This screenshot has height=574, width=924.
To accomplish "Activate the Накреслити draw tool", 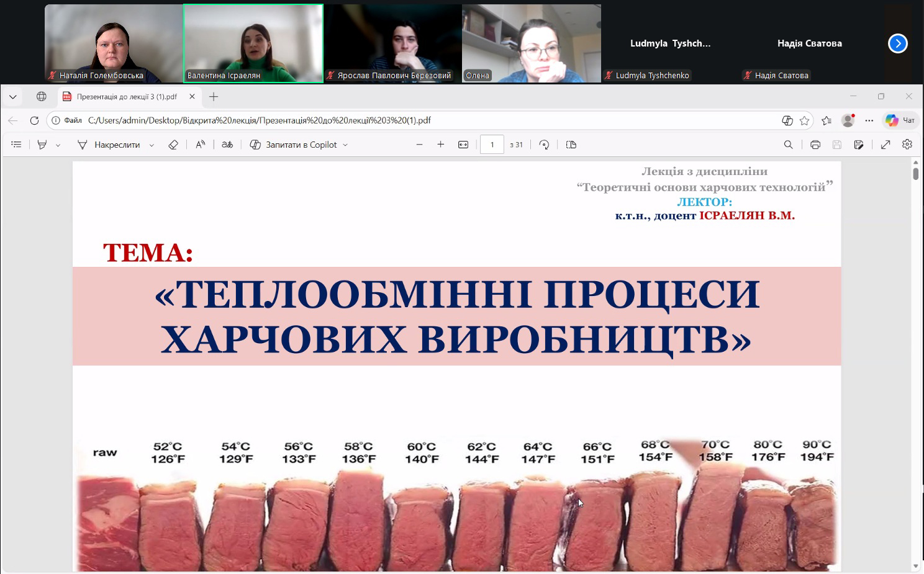I will click(x=109, y=145).
